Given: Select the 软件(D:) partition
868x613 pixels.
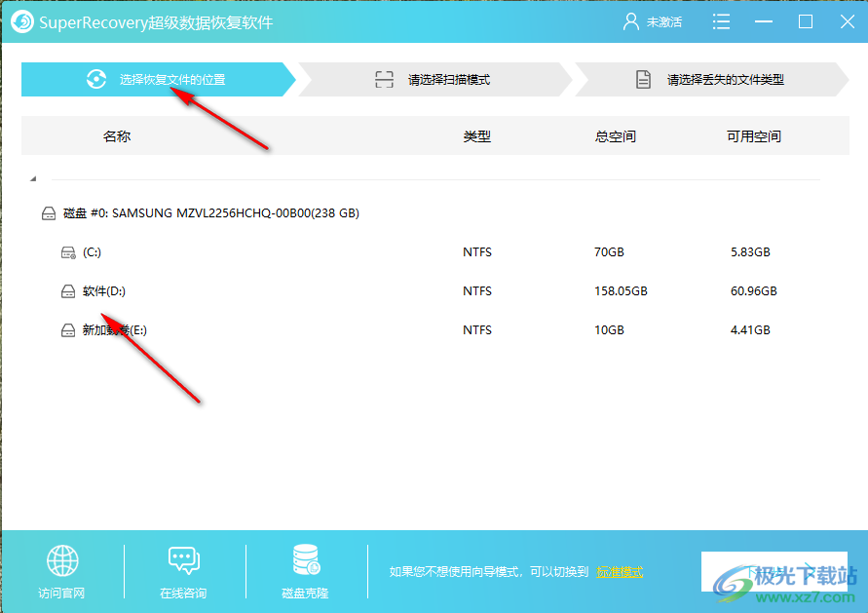Looking at the screenshot, I should (104, 291).
